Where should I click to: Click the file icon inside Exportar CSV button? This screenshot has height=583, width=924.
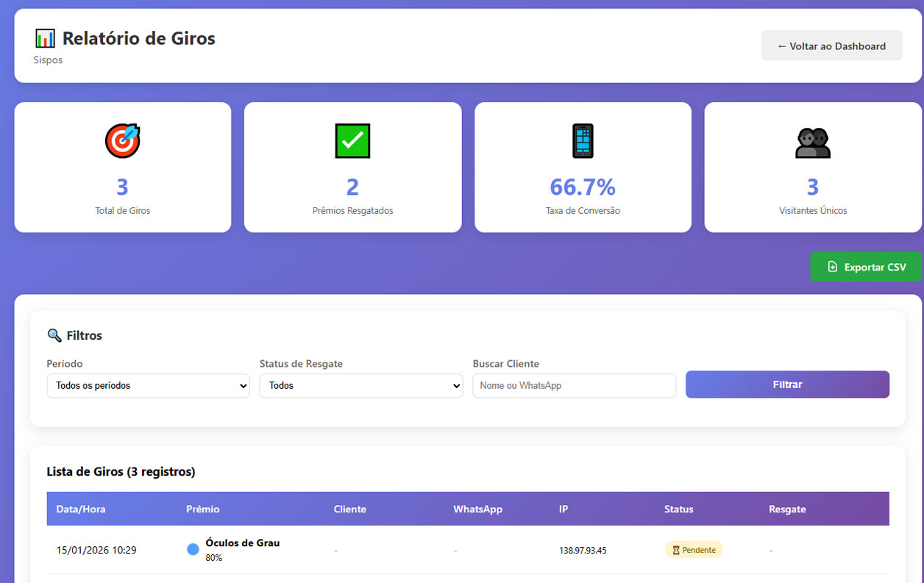pyautogui.click(x=832, y=267)
